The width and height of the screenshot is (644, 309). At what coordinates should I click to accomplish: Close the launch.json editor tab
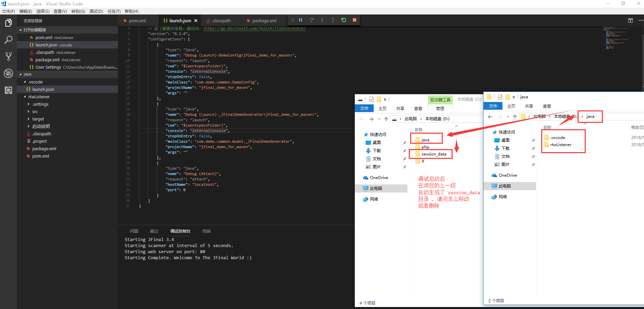(x=196, y=21)
